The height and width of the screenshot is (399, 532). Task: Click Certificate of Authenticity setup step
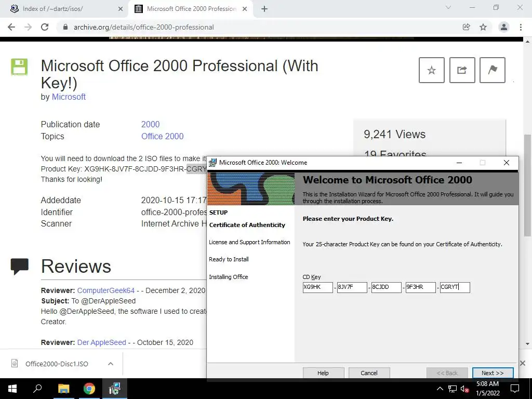tap(247, 225)
